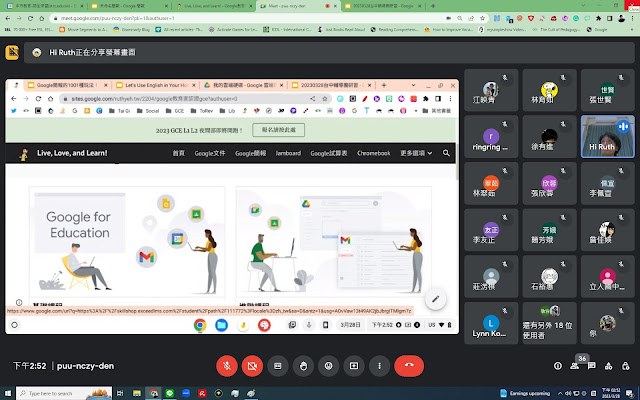Click Chrome icon on shared Chromebook shelf
The height and width of the screenshot is (400, 640).
tap(200, 325)
